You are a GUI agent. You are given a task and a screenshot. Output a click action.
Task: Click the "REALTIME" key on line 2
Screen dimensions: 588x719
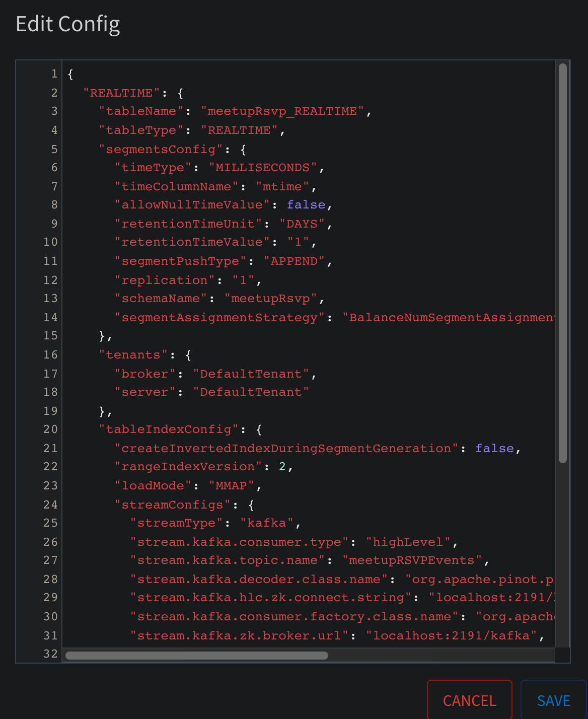[121, 93]
